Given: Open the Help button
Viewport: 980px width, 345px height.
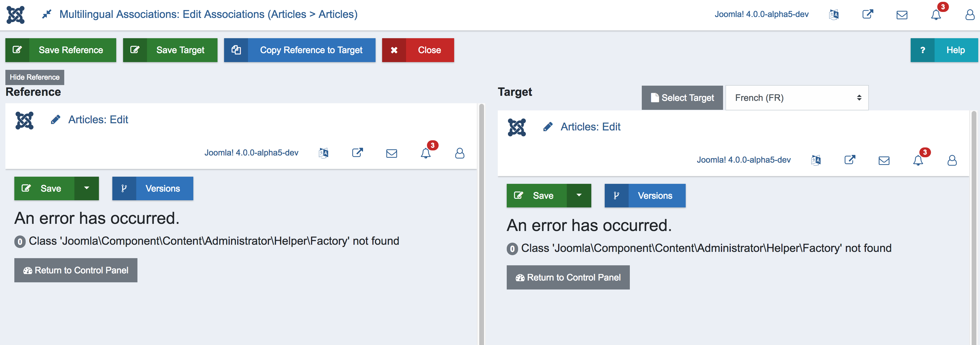Looking at the screenshot, I should pos(944,50).
